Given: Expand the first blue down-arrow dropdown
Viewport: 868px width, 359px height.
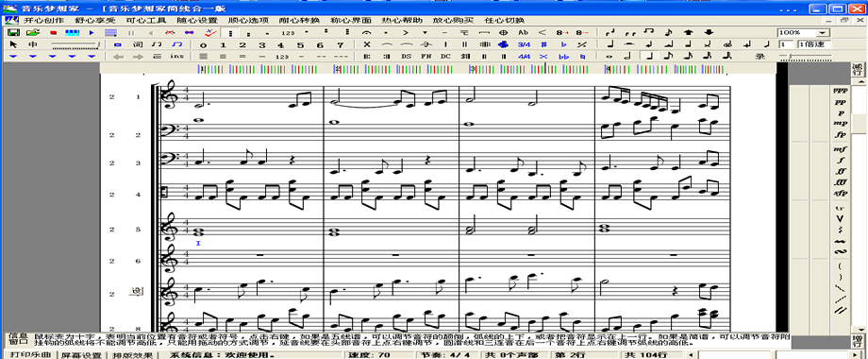Looking at the screenshot, I should pyautogui.click(x=14, y=56).
